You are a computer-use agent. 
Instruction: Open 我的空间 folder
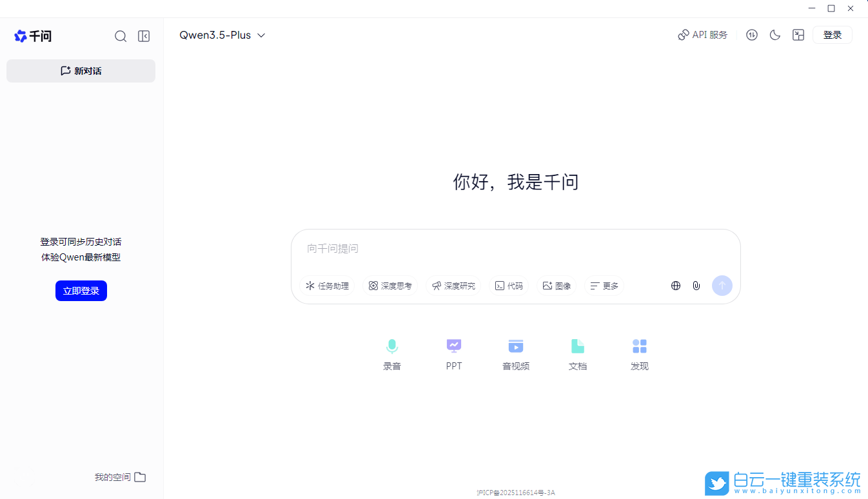coord(120,477)
